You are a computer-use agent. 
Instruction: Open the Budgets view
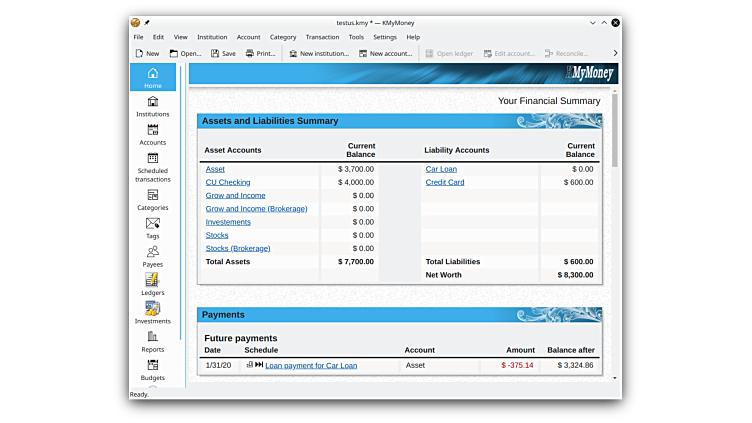[152, 369]
